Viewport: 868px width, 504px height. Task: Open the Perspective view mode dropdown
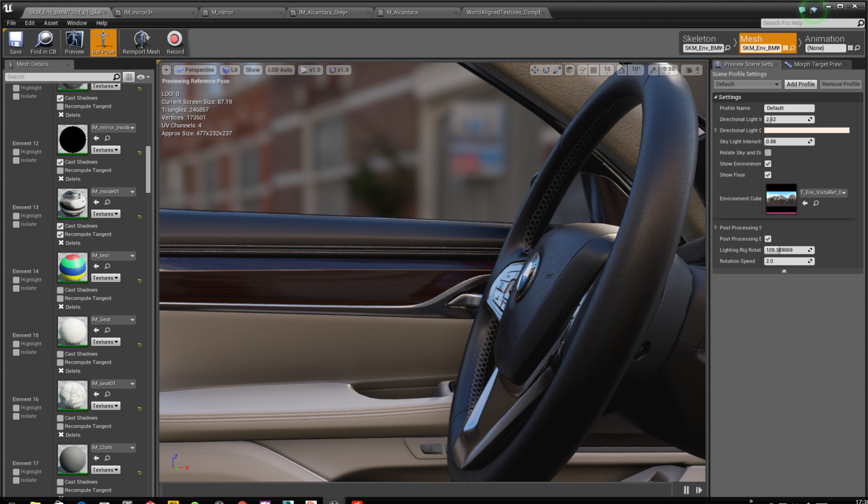pyautogui.click(x=195, y=70)
